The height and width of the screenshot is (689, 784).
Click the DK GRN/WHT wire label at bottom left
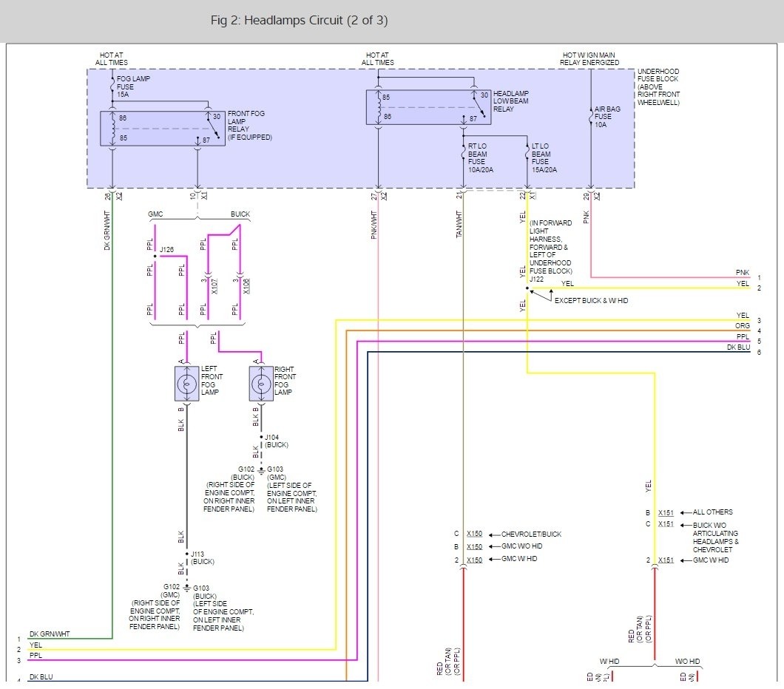click(x=50, y=634)
